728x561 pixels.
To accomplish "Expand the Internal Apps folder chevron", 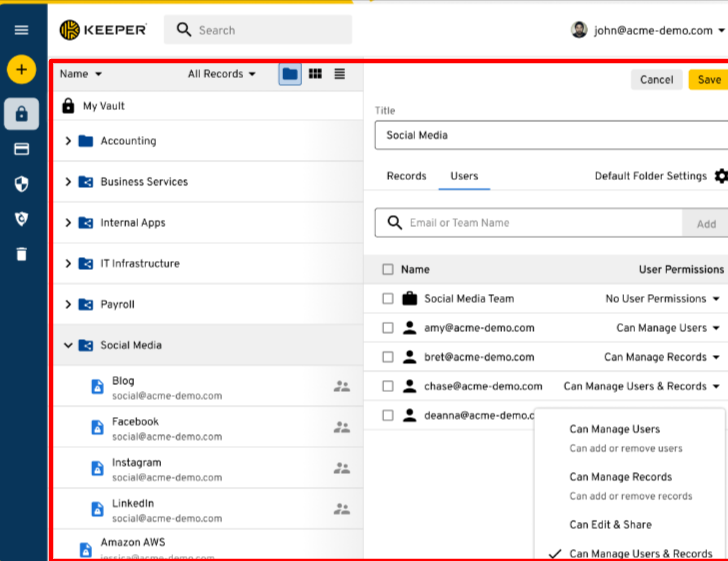I will 68,222.
